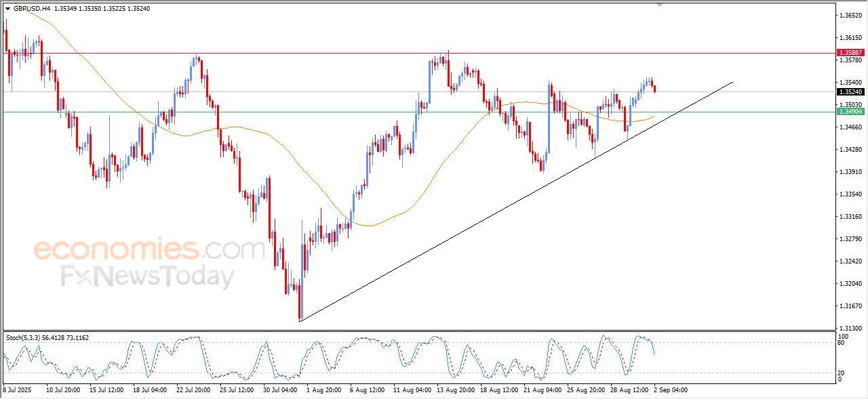The image size is (868, 399).
Task: Click the 1.35030 price axis label
Action: coord(850,104)
